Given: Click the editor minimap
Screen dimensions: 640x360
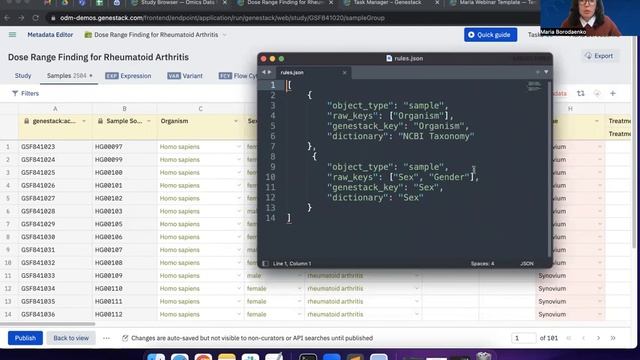Looking at the screenshot, I should (534, 86).
